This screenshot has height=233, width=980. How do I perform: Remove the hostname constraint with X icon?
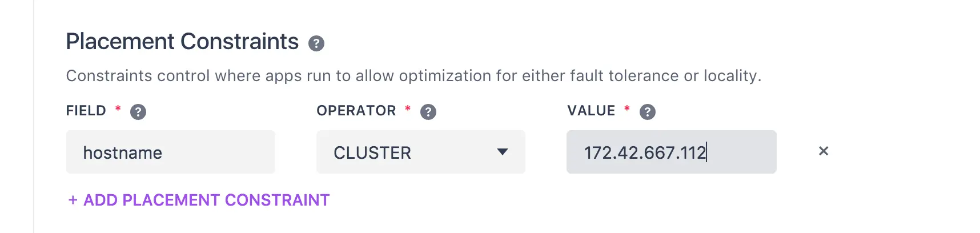(824, 151)
